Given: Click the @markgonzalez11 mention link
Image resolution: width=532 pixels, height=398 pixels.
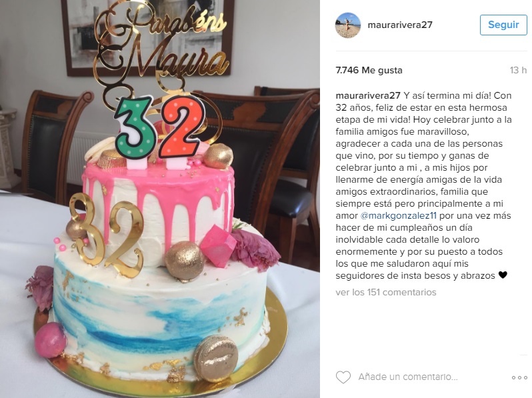Looking at the screenshot, I should [398, 215].
